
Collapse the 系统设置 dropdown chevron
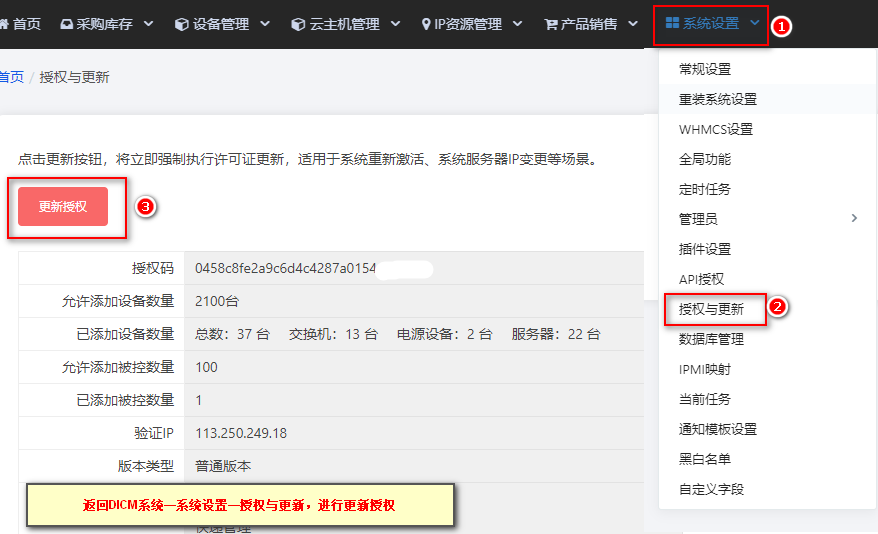click(754, 23)
